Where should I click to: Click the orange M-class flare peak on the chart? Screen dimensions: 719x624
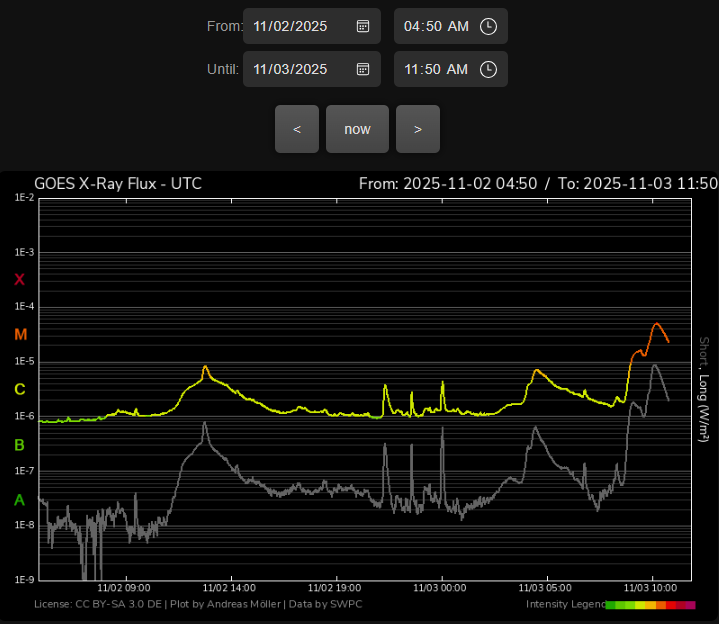pyautogui.click(x=656, y=324)
